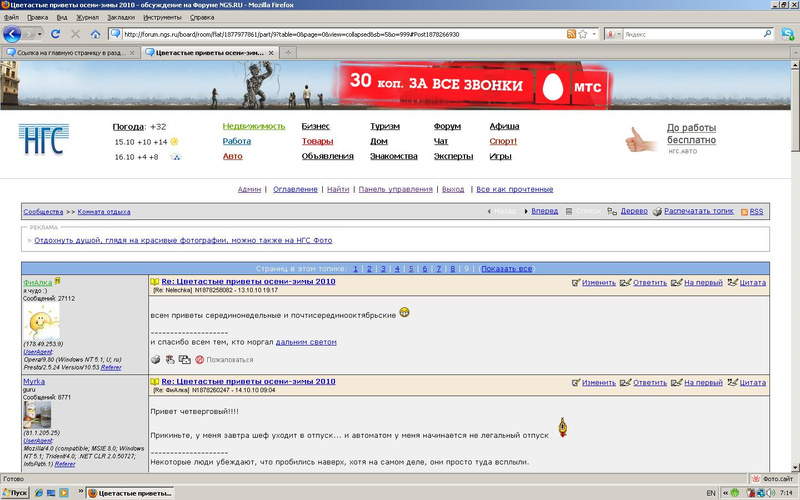Reload the page with the refresh button
The width and height of the screenshot is (800, 500).
click(56, 34)
